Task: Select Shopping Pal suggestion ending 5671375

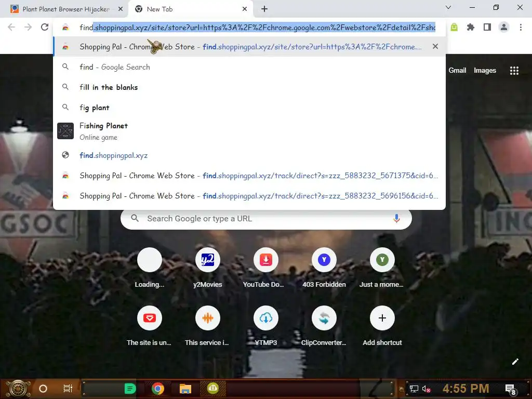Action: pos(249,176)
